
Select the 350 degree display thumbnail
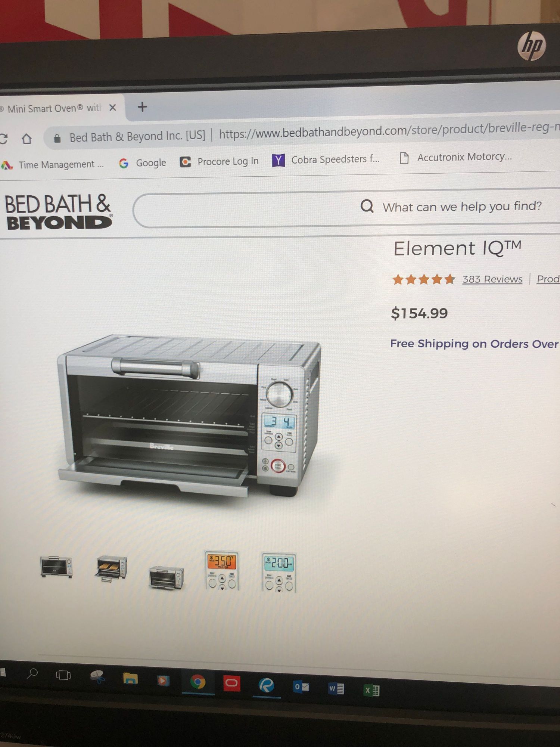(x=222, y=570)
